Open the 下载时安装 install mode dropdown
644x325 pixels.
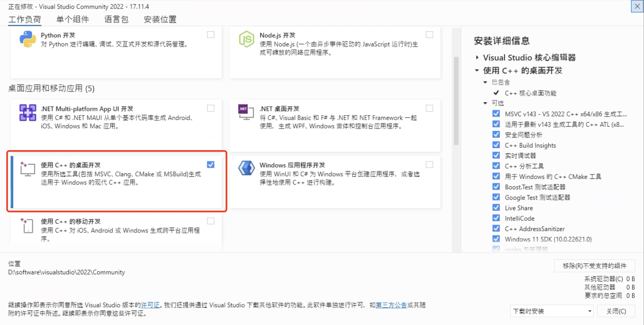[x=552, y=311]
